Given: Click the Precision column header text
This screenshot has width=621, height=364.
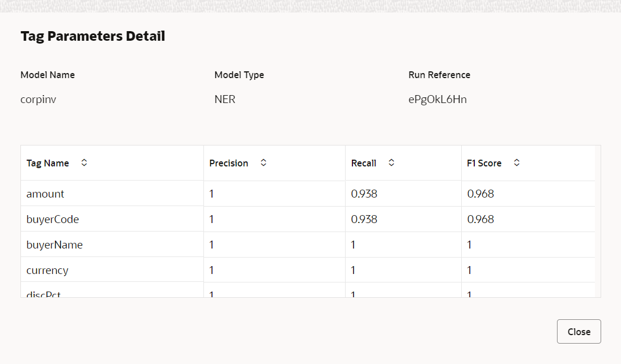Looking at the screenshot, I should [228, 163].
